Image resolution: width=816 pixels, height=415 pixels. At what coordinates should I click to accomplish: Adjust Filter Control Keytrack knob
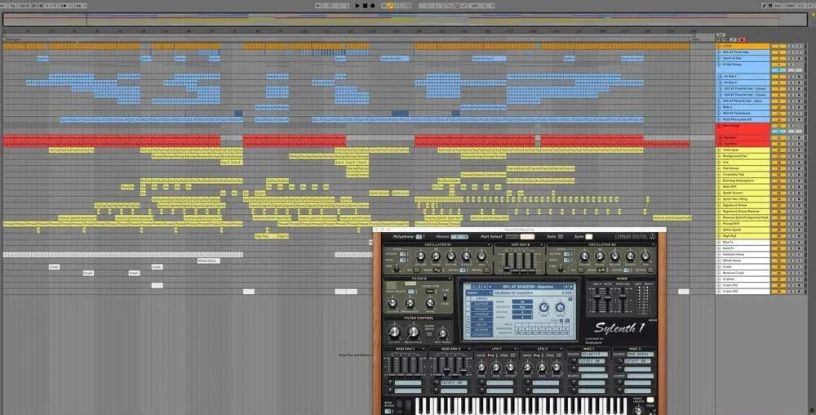[x=442, y=334]
